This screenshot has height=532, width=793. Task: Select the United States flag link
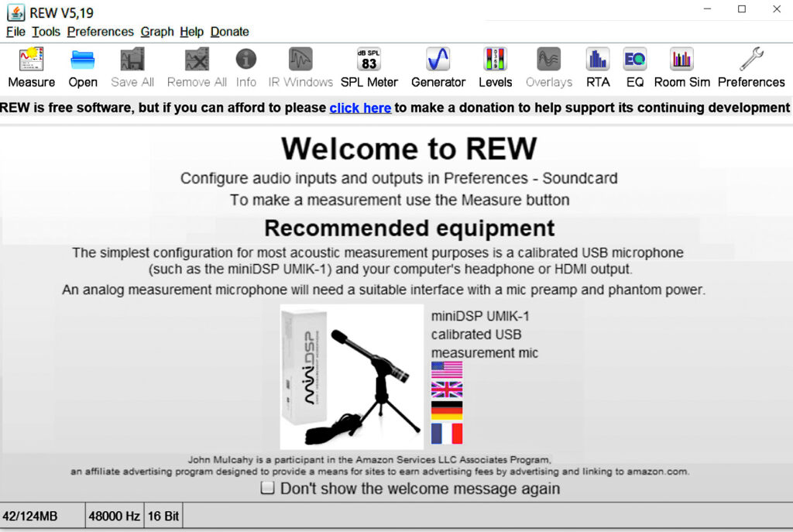pyautogui.click(x=447, y=369)
